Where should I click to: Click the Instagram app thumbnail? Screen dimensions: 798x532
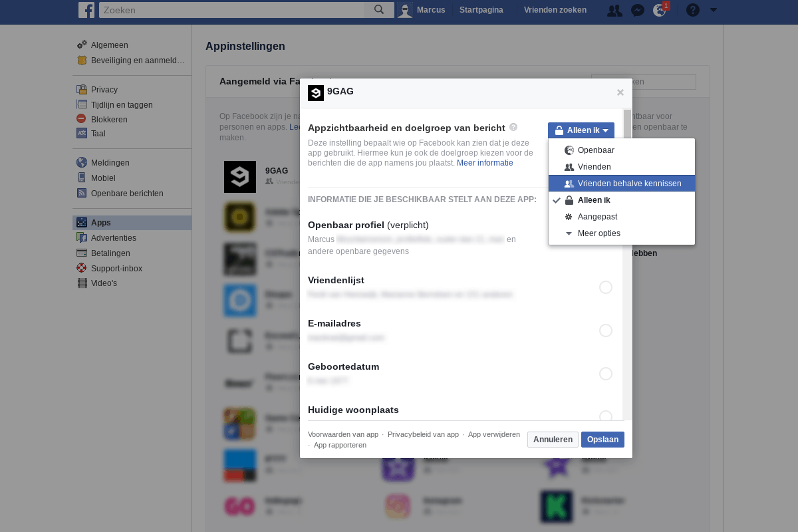[398, 506]
